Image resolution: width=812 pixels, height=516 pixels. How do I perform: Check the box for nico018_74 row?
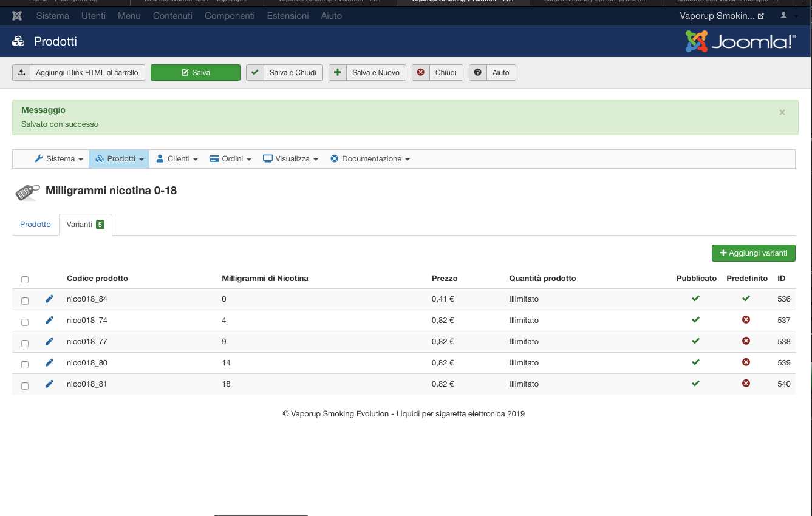click(x=25, y=322)
